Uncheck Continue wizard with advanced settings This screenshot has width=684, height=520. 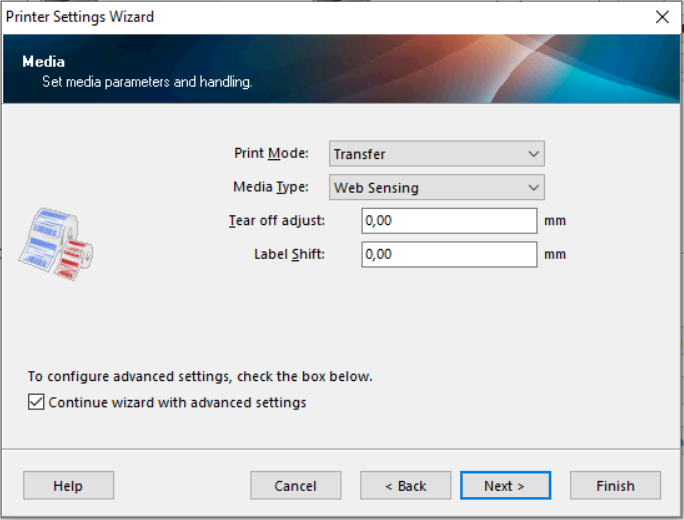(x=37, y=403)
